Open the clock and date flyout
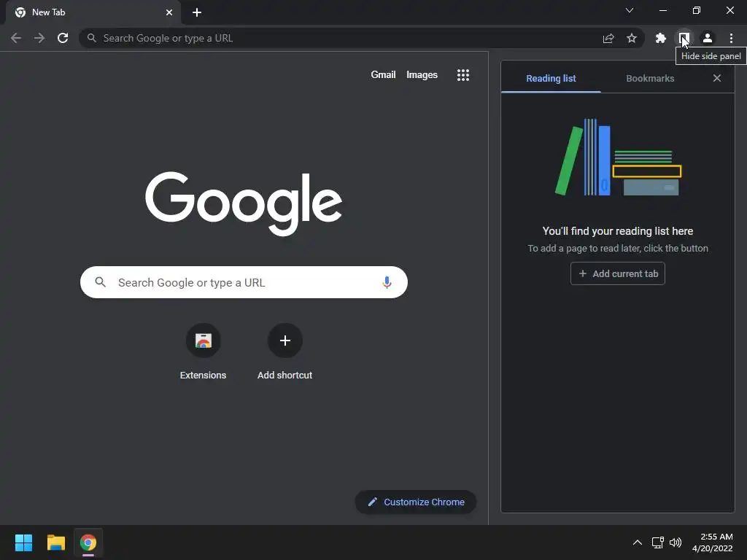 [x=712, y=542]
